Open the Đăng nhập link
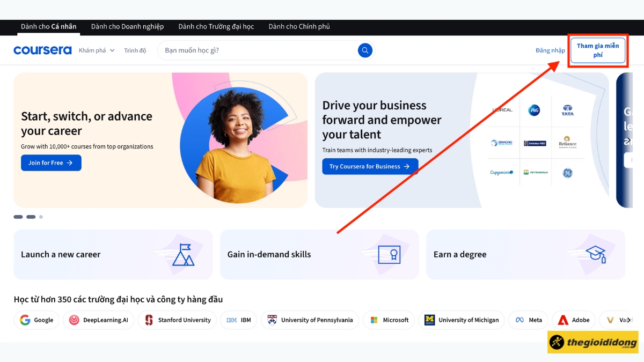 click(550, 50)
